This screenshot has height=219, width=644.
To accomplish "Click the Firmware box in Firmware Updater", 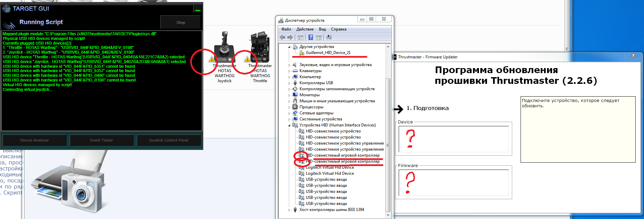I will coord(453,182).
